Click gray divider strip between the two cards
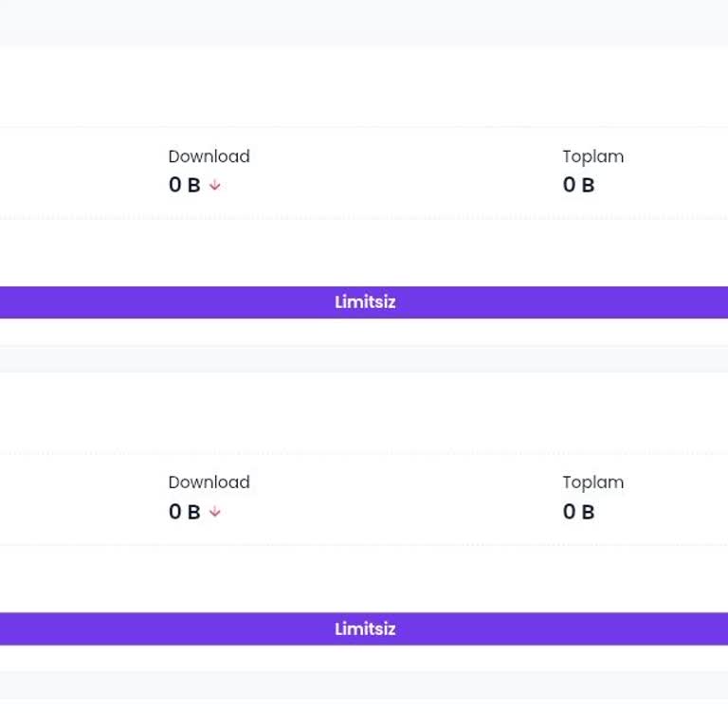The height and width of the screenshot is (728, 728). [364, 358]
